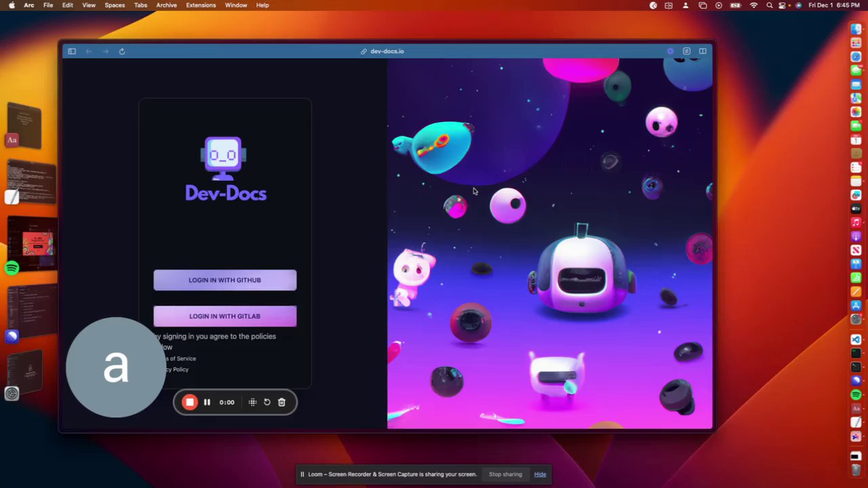Stop the Loom recording

(190, 403)
